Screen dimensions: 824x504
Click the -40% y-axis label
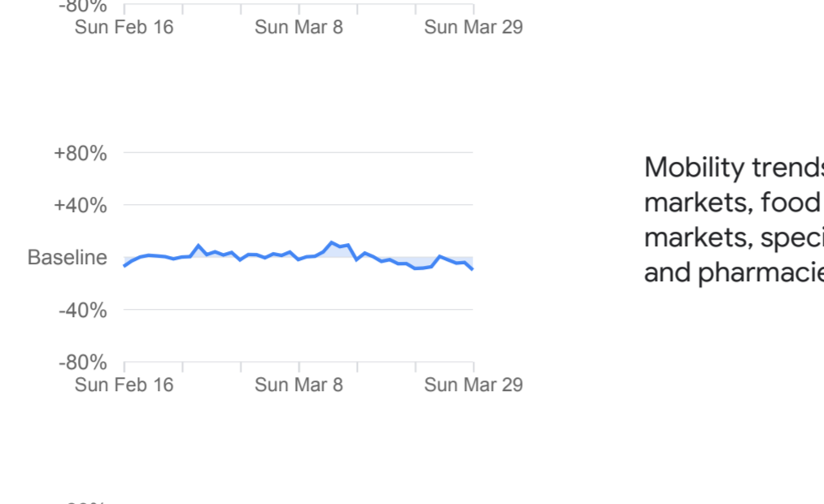tap(82, 310)
